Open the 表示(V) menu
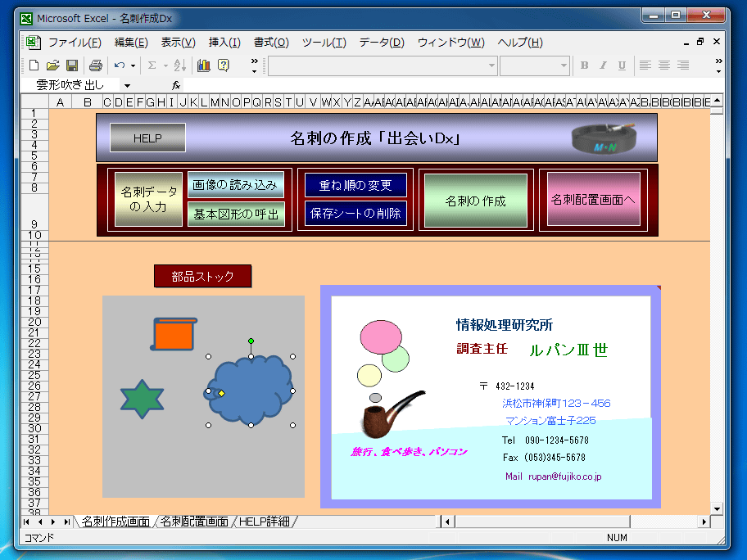The height and width of the screenshot is (560, 747). pyautogui.click(x=179, y=43)
